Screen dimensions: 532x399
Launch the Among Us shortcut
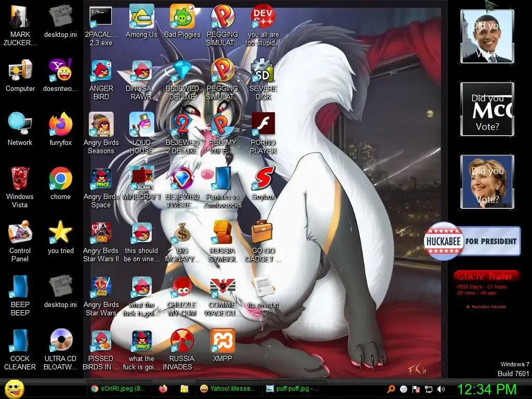(141, 22)
